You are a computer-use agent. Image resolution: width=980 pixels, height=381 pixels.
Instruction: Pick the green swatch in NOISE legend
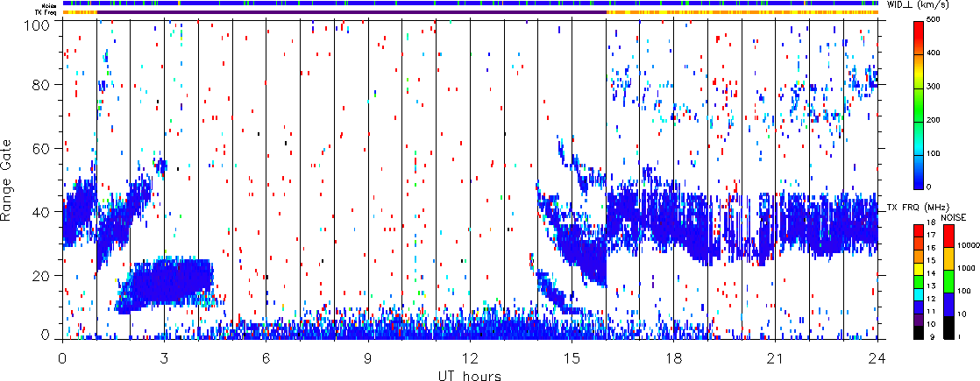[948, 281]
